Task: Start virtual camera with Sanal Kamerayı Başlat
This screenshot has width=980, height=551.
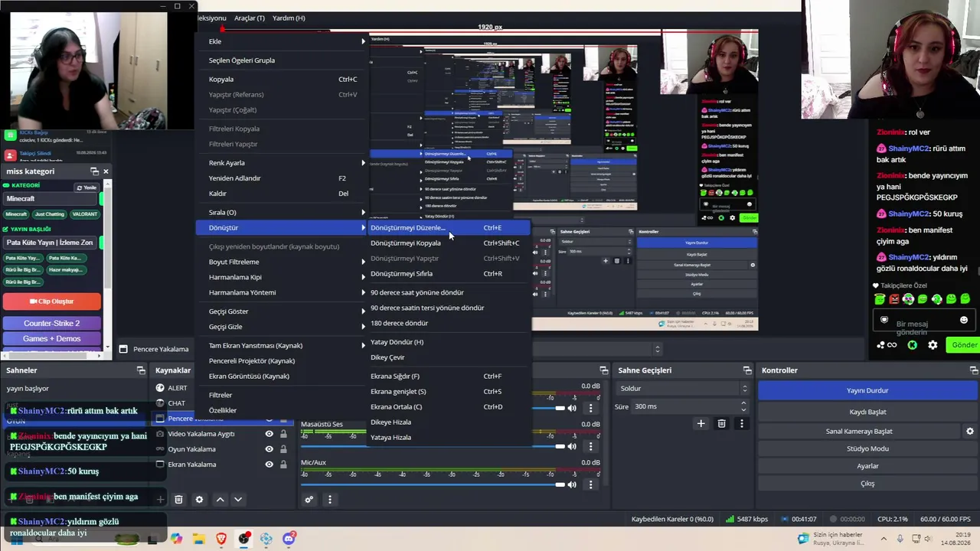Action: point(859,432)
